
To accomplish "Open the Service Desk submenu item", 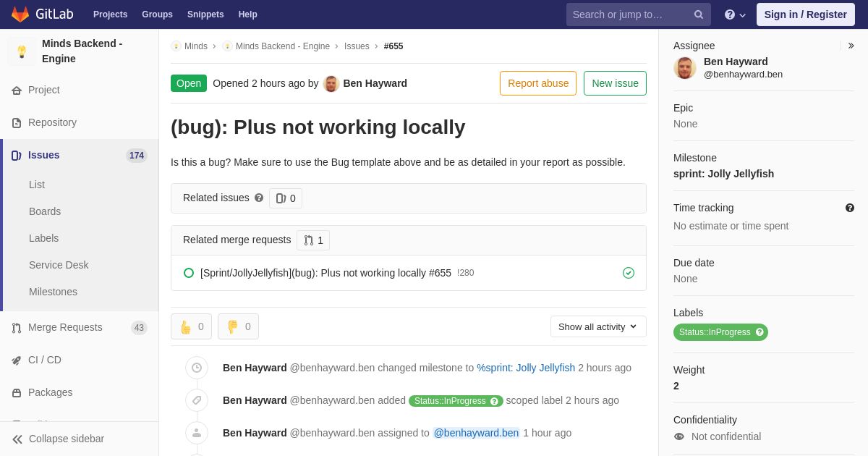I will point(59,265).
